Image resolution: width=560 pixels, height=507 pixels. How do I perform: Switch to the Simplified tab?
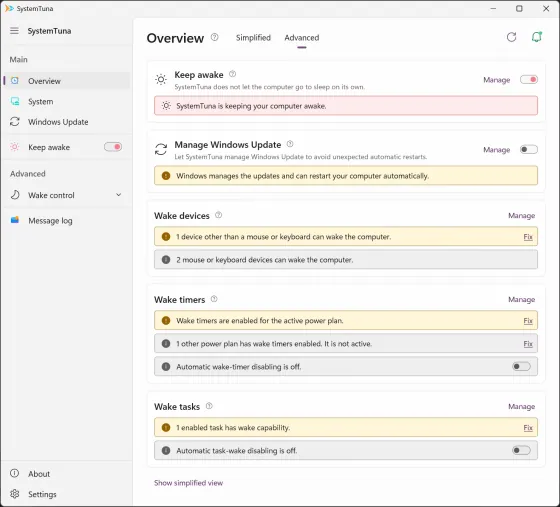point(253,37)
